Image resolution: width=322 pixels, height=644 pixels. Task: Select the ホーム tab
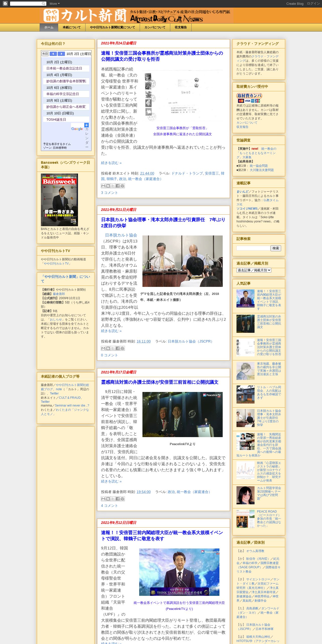coord(49,27)
